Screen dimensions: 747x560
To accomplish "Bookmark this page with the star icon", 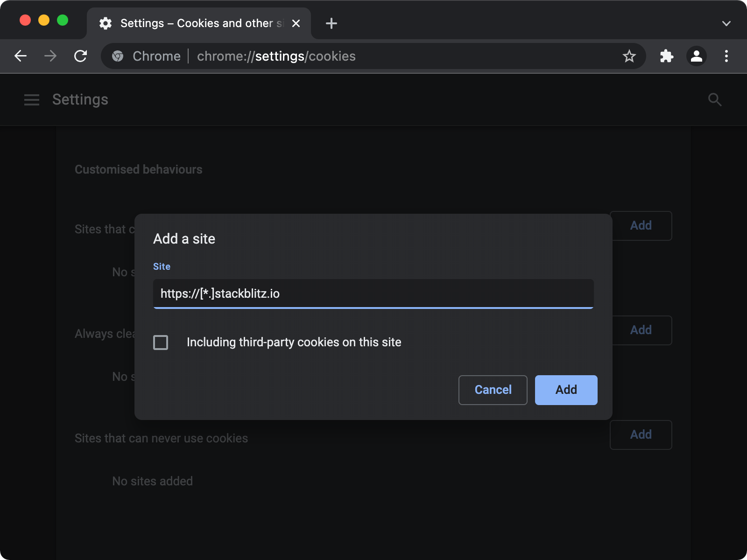I will tap(629, 56).
